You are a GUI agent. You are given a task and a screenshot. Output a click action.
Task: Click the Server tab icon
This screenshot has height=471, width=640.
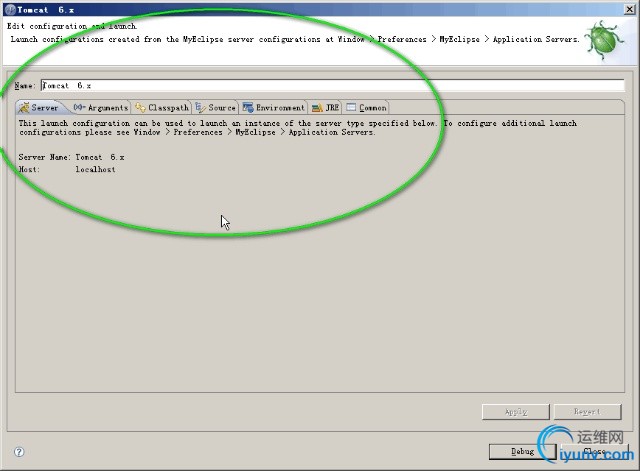coord(24,108)
